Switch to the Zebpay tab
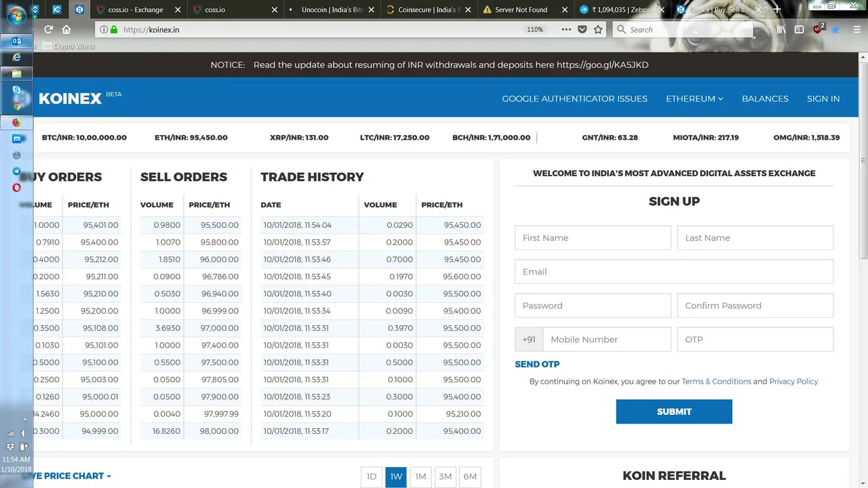The image size is (868, 488). pyautogui.click(x=622, y=10)
